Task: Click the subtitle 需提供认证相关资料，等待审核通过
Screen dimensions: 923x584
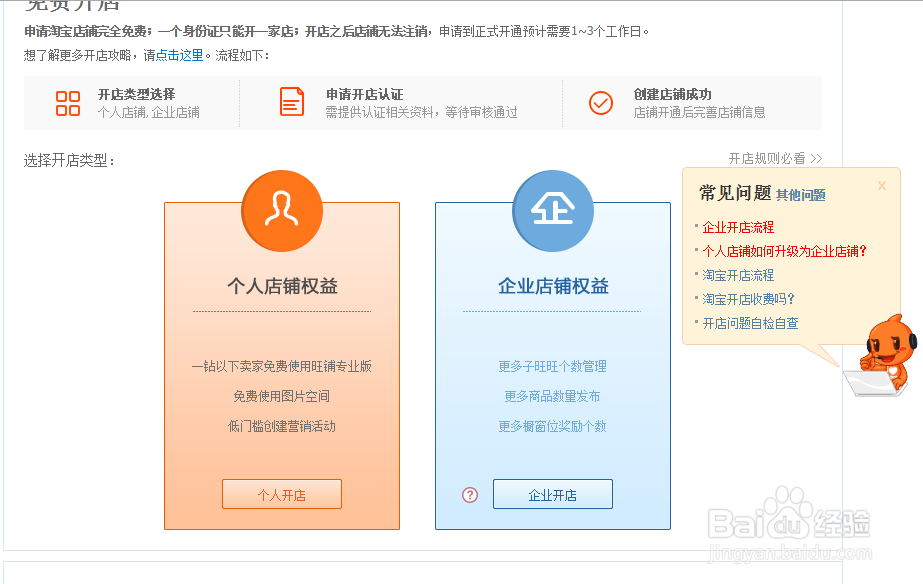Action: coord(421,112)
